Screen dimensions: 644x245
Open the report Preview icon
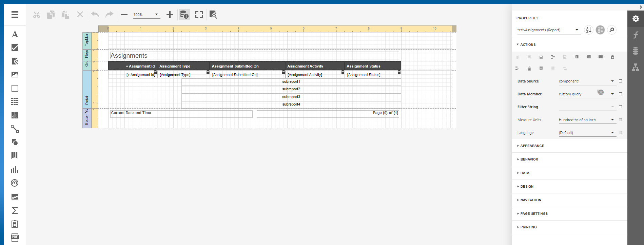pos(213,15)
